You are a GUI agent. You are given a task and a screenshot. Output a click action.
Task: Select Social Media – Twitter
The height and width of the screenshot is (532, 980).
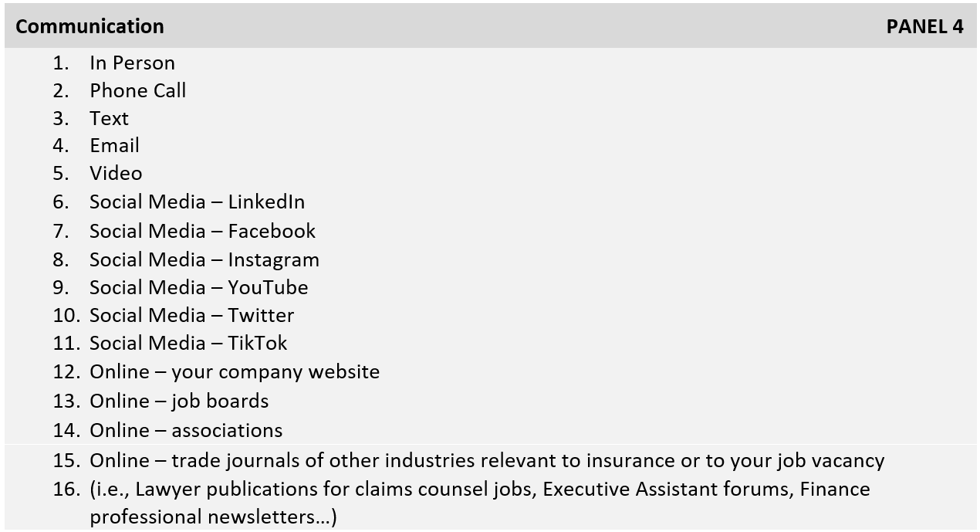point(191,315)
